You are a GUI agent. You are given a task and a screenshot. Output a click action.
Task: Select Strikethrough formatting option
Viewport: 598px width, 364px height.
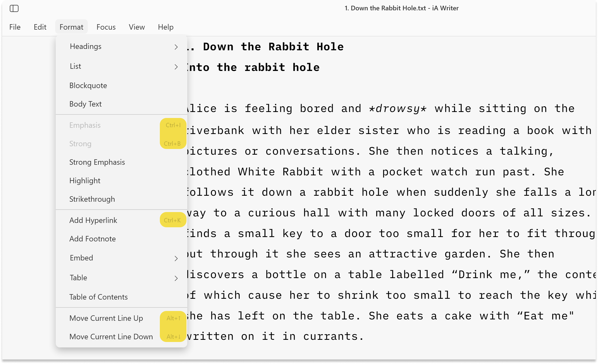[92, 199]
